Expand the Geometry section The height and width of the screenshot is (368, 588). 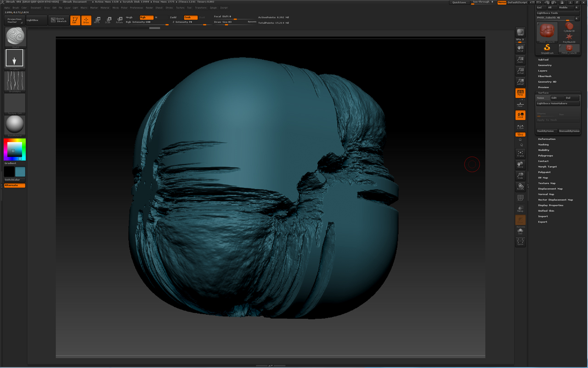point(545,65)
